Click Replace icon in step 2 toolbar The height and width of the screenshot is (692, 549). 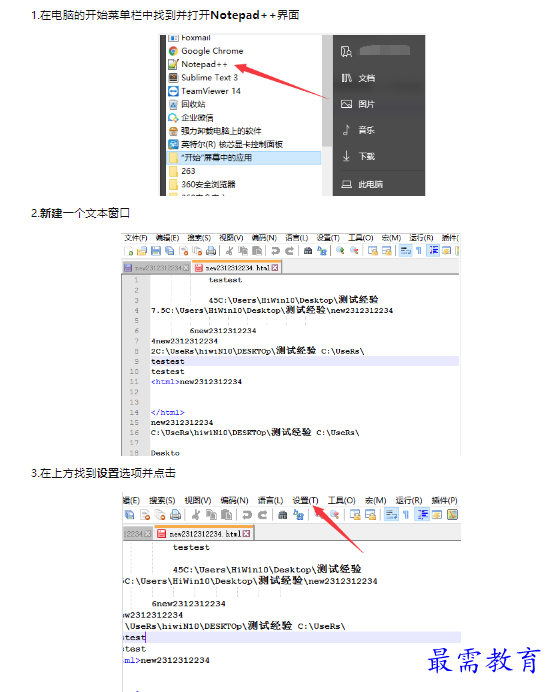point(322,251)
